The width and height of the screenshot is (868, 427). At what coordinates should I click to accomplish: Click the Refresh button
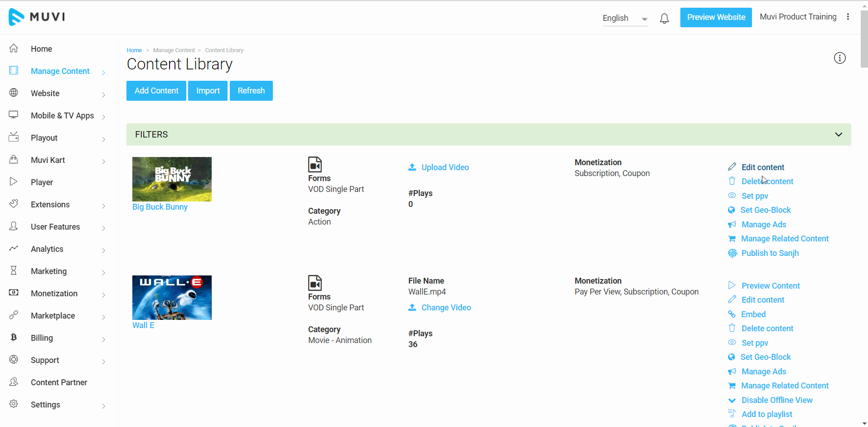pyautogui.click(x=251, y=91)
